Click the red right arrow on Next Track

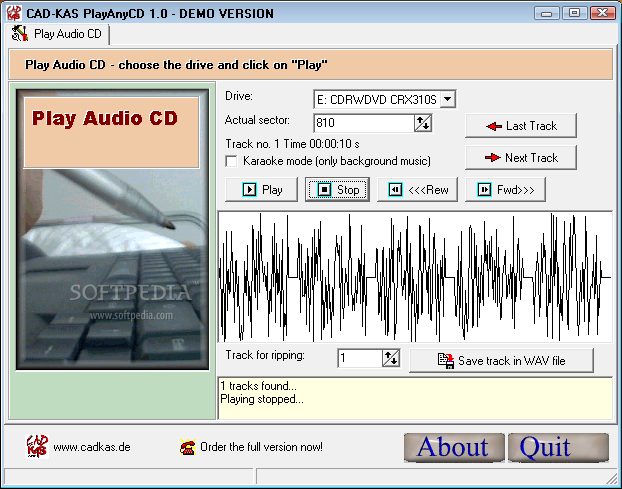[493, 157]
